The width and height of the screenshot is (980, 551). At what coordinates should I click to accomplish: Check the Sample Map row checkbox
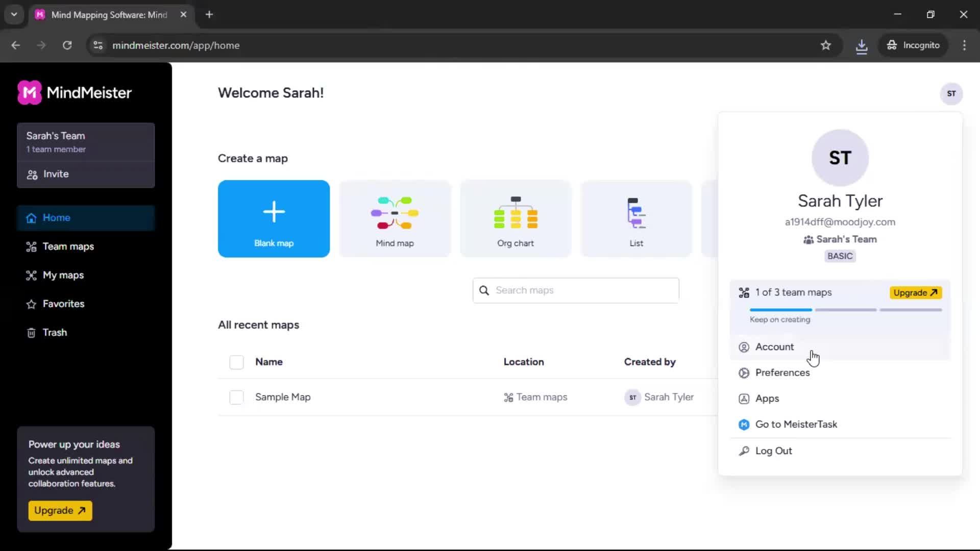pyautogui.click(x=236, y=397)
